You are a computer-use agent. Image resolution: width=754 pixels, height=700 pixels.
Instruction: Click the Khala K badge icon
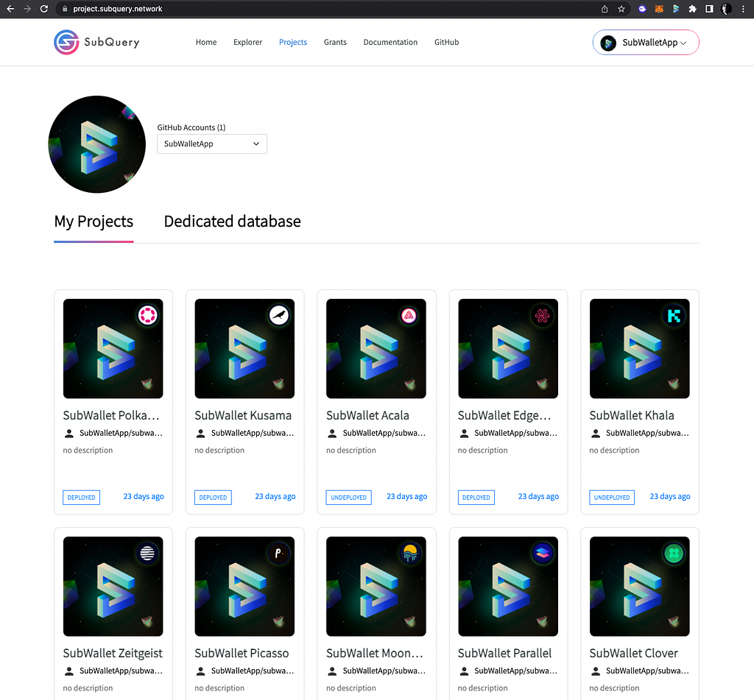(674, 315)
